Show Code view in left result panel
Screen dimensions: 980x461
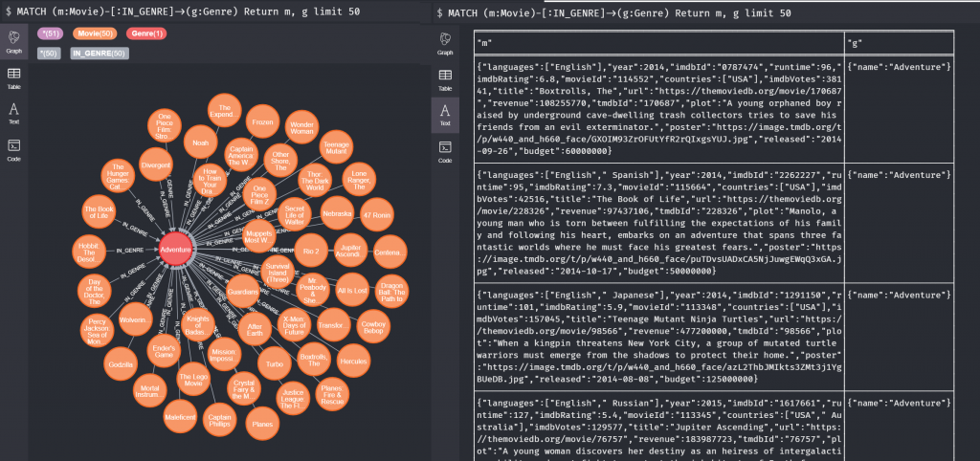click(x=13, y=150)
